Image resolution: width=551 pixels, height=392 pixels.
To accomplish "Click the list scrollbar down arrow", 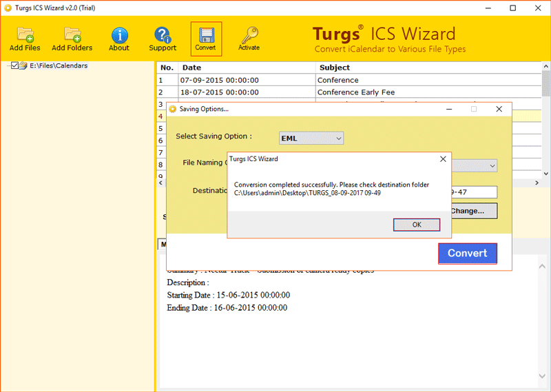I will (545, 174).
